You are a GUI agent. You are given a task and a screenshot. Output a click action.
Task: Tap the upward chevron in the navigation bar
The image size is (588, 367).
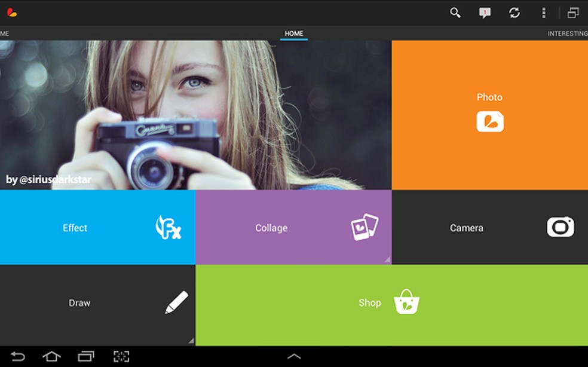click(x=294, y=356)
